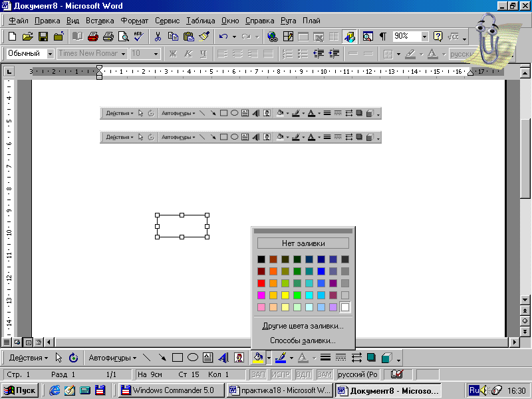
Task: Click vertical scrollbar down arrow
Action: [x=525, y=301]
